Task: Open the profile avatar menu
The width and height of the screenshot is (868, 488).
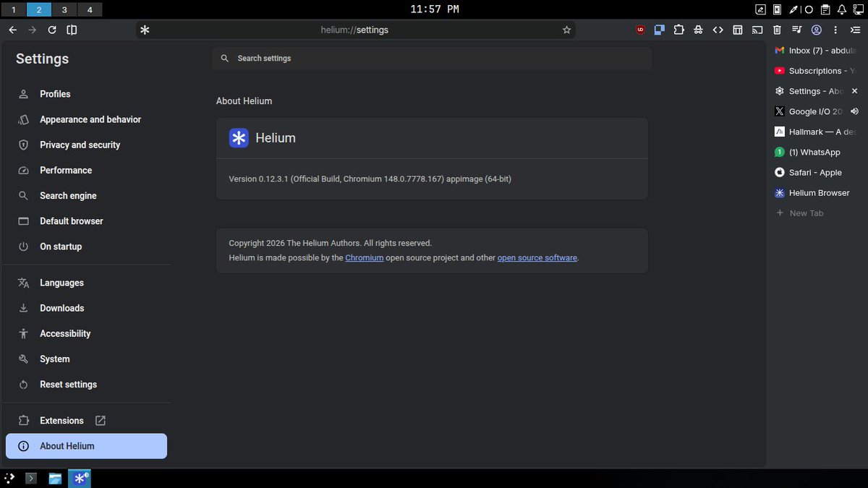Action: pyautogui.click(x=816, y=30)
